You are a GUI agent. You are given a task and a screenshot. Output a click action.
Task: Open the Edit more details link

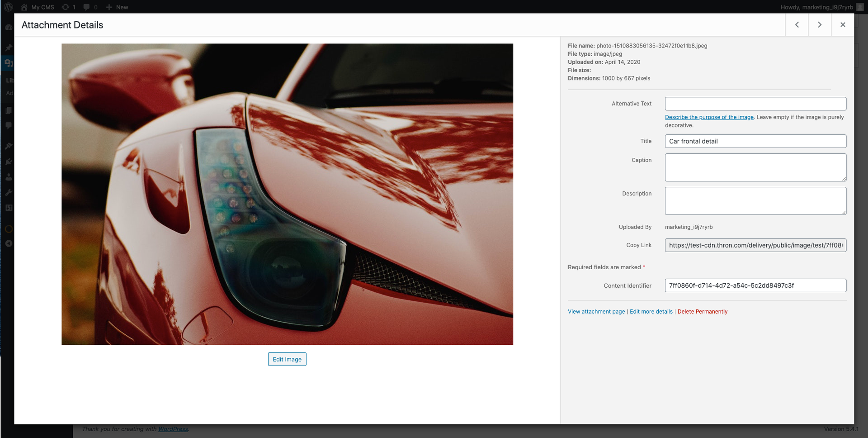coord(651,312)
